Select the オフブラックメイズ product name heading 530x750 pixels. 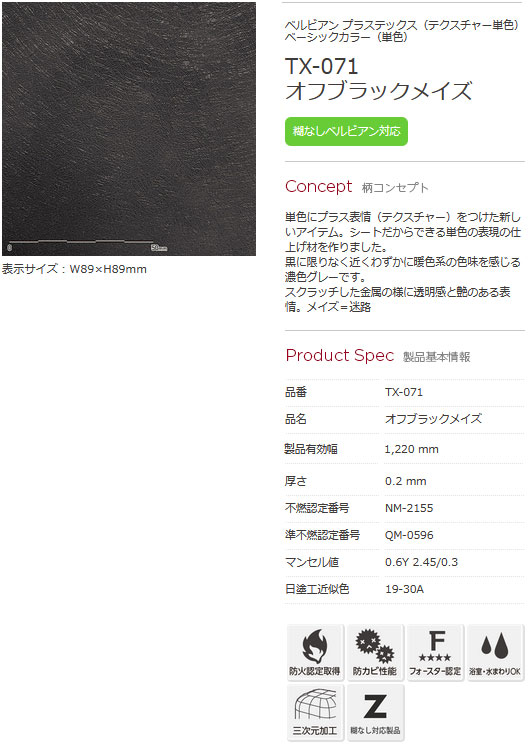(379, 91)
